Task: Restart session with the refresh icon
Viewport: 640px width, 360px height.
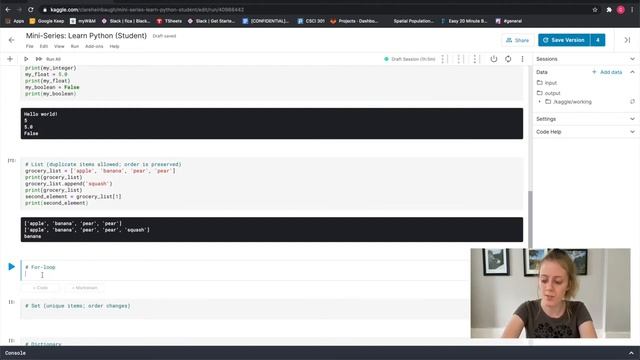Action: point(508,59)
